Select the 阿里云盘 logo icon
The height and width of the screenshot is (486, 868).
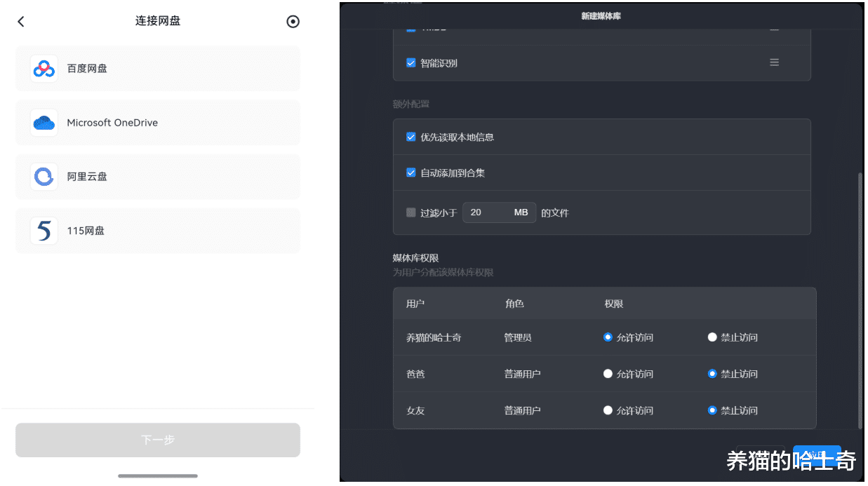click(44, 177)
